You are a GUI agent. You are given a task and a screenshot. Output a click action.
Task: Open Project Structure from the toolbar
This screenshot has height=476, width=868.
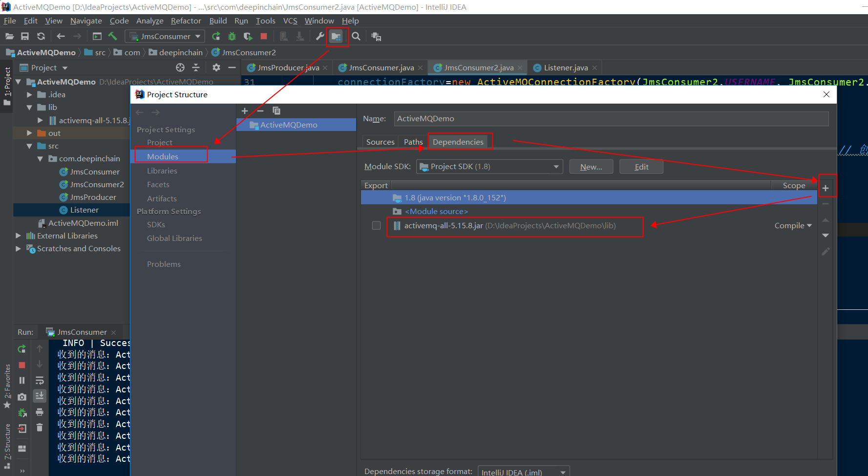click(337, 36)
